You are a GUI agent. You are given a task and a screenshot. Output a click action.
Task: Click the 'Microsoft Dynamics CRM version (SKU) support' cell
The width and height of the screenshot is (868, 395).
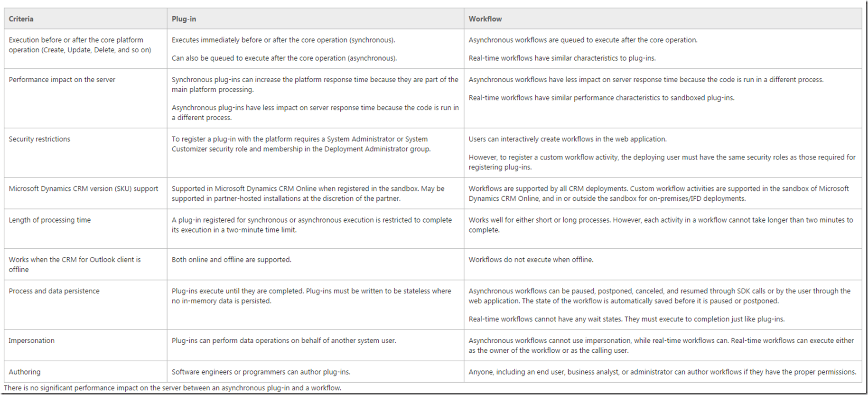click(x=84, y=188)
